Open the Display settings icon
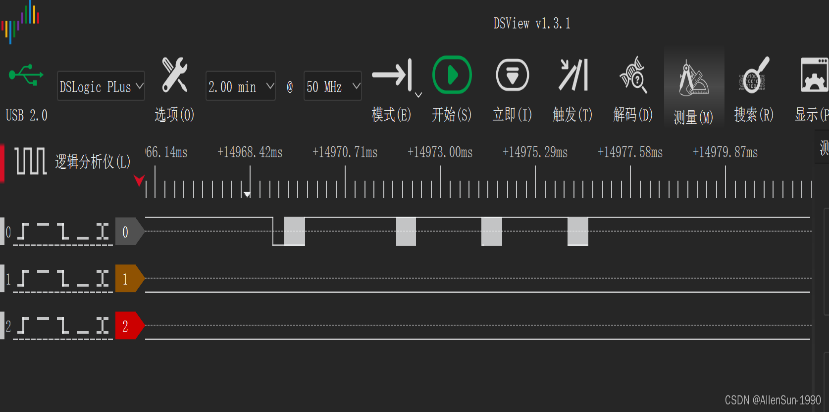Viewport: 829px width, 412px height. click(812, 75)
